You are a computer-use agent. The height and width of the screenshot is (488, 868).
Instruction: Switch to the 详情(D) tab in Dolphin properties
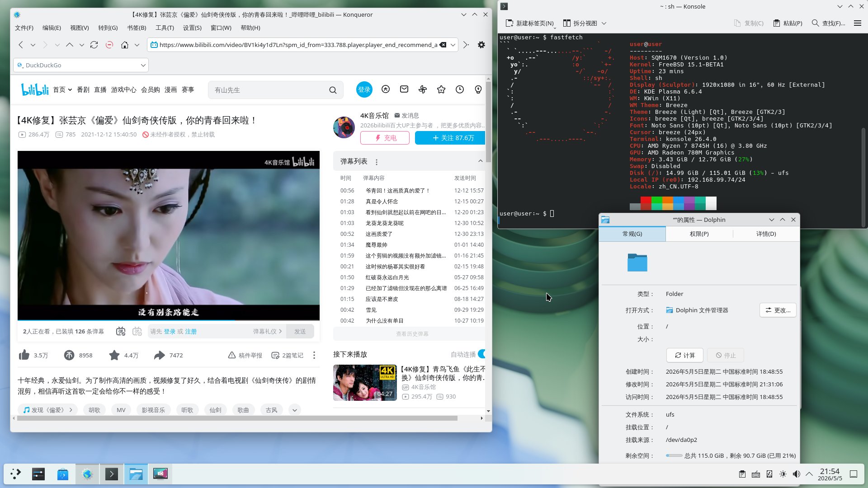(766, 234)
